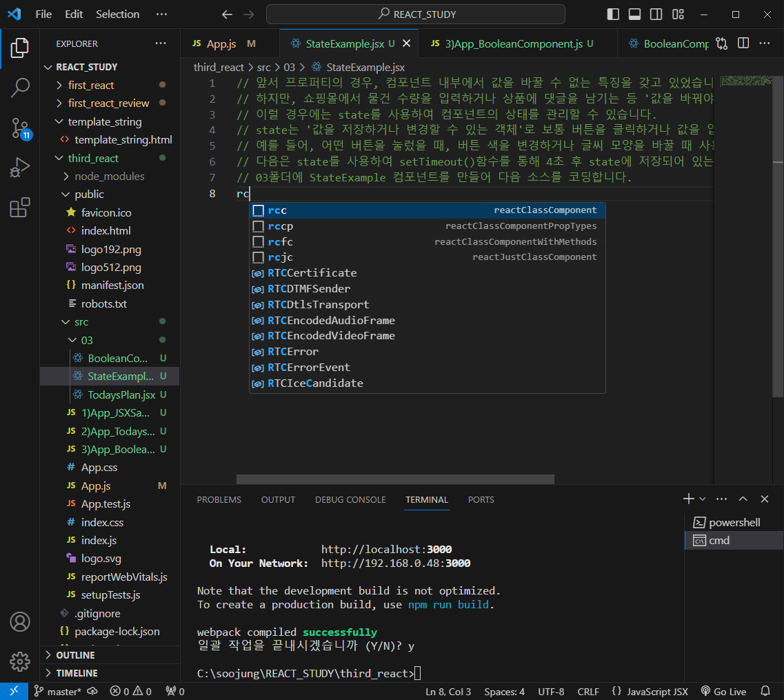Open the File menu
Viewport: 784px width, 700px height.
point(43,14)
